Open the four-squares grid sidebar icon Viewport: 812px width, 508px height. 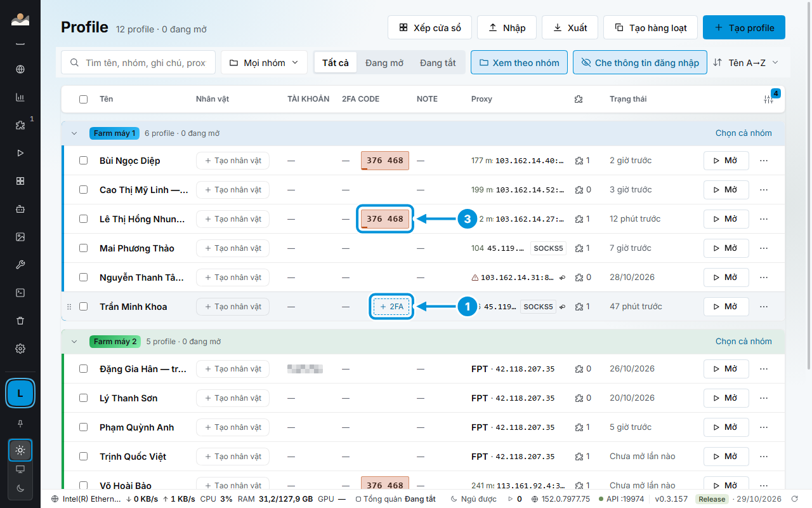pyautogui.click(x=20, y=181)
